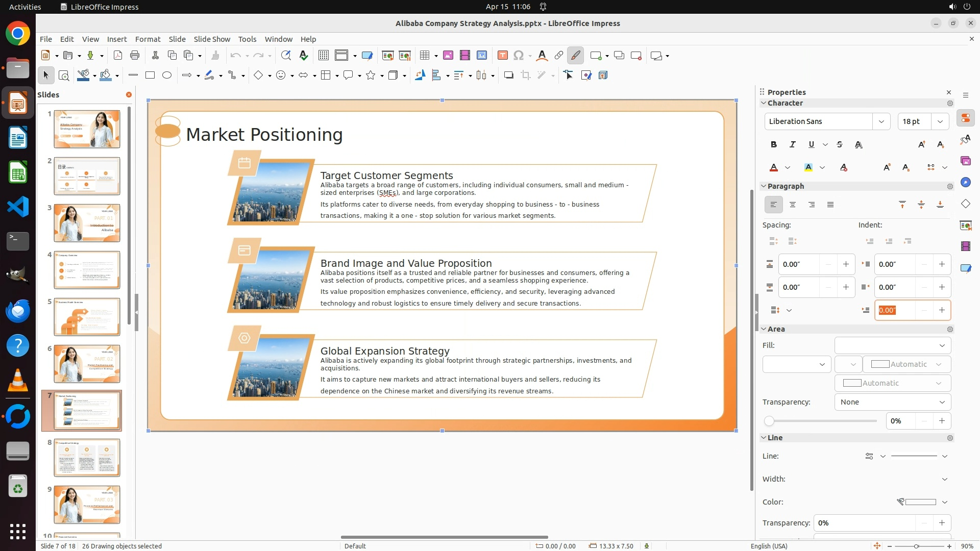Toggle Bold character formatting
Image resolution: width=980 pixels, height=551 pixels.
774,144
